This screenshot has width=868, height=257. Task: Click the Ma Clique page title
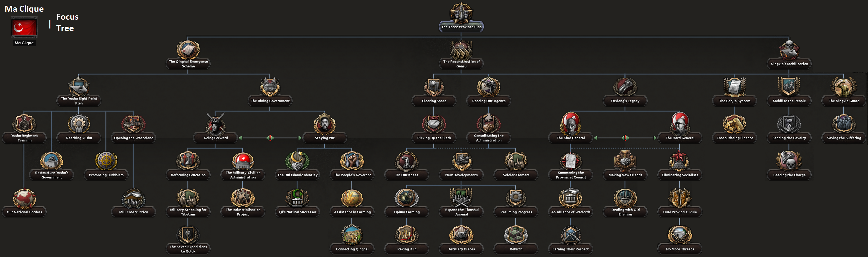click(x=24, y=9)
